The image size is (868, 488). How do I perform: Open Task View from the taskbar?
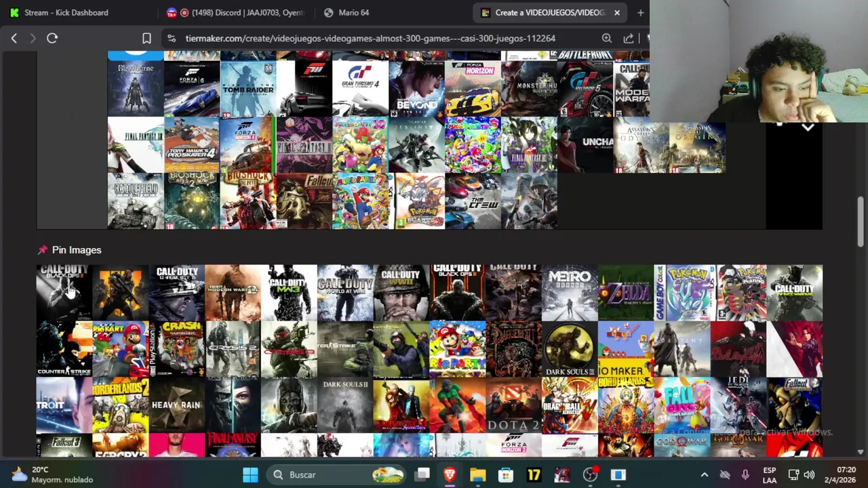pos(422,475)
